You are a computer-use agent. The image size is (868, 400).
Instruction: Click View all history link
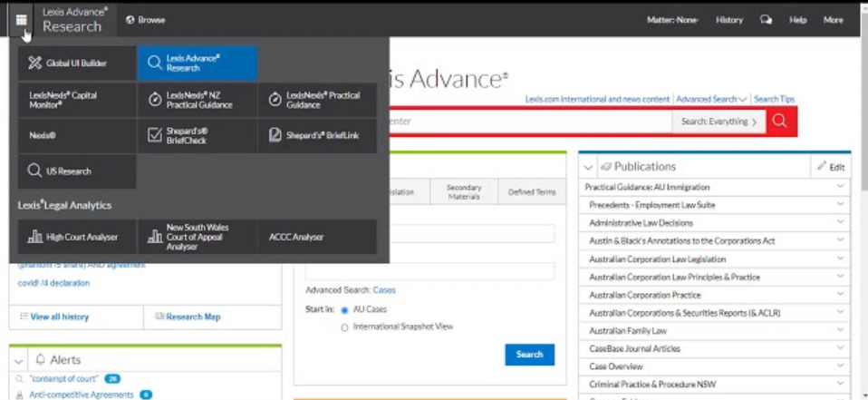(59, 317)
